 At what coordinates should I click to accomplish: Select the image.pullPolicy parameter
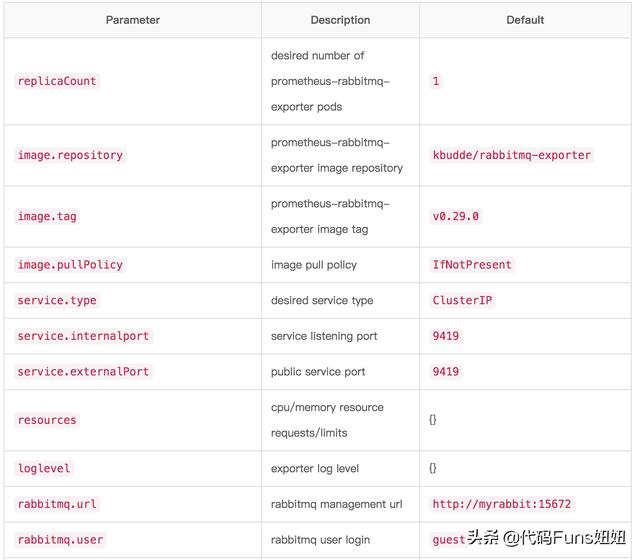pos(70,265)
